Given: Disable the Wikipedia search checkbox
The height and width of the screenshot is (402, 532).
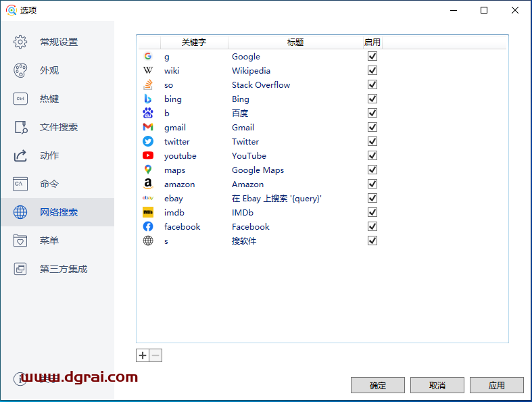Looking at the screenshot, I should pyautogui.click(x=372, y=71).
